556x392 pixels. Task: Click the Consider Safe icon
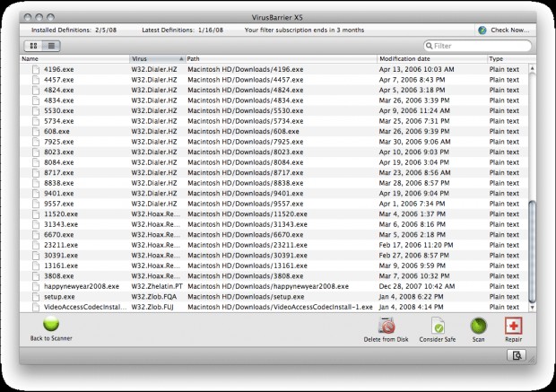click(x=438, y=326)
